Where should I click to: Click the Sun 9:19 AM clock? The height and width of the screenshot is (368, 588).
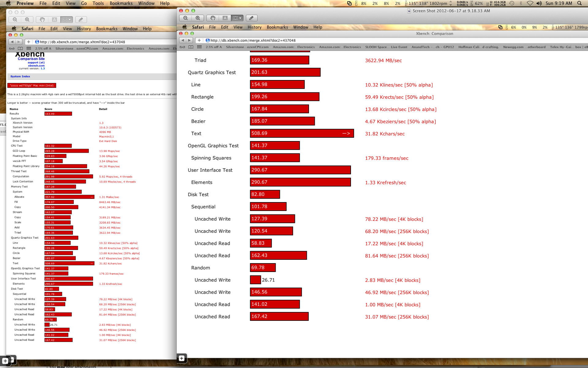(559, 3)
